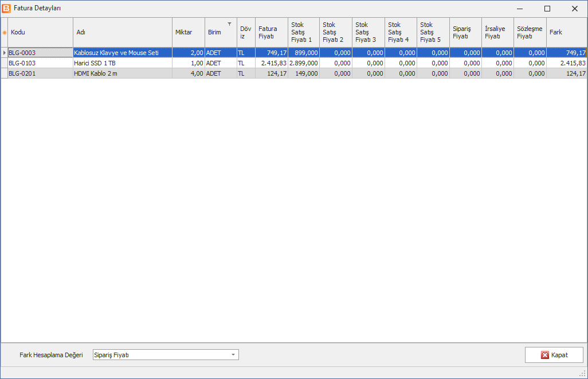Click the 149,000 stock sale price cell
The image size is (588, 379).
[x=304, y=73]
